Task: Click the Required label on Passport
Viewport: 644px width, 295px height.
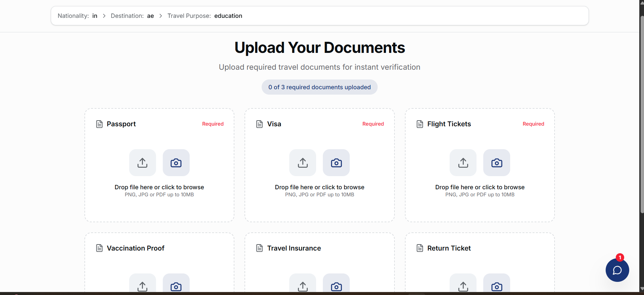Action: pyautogui.click(x=213, y=124)
